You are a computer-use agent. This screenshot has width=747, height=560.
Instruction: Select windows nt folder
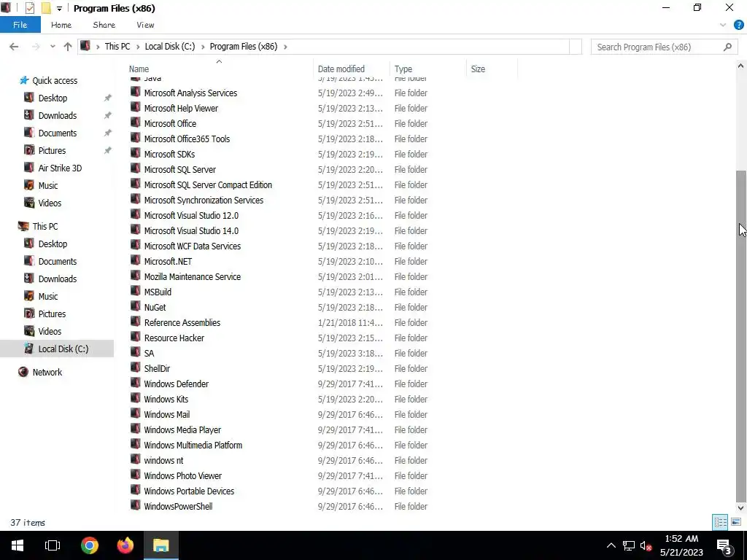163,460
